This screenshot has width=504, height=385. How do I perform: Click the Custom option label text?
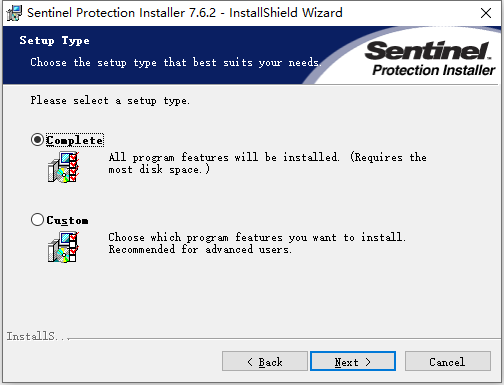coord(67,220)
